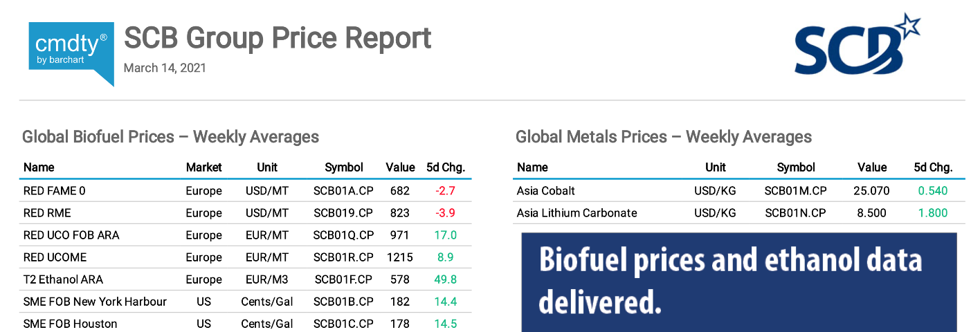Click the SCB star logo
The height and width of the screenshot is (332, 980).
click(x=857, y=46)
